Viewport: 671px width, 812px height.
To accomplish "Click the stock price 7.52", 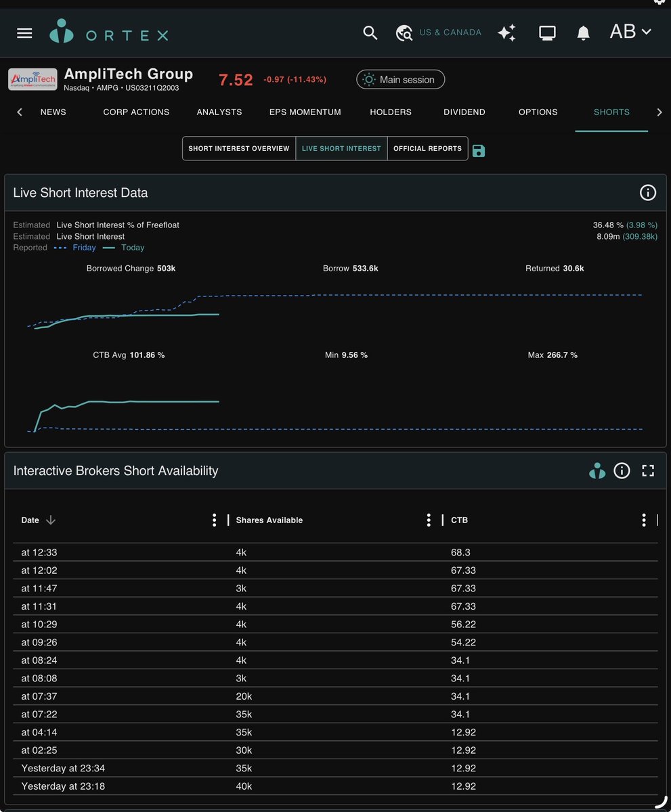I will 236,80.
